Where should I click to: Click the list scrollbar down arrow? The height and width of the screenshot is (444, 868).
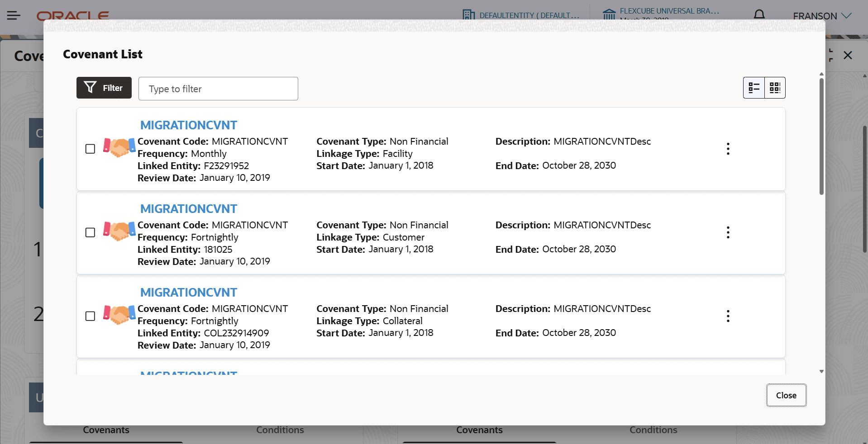(821, 371)
